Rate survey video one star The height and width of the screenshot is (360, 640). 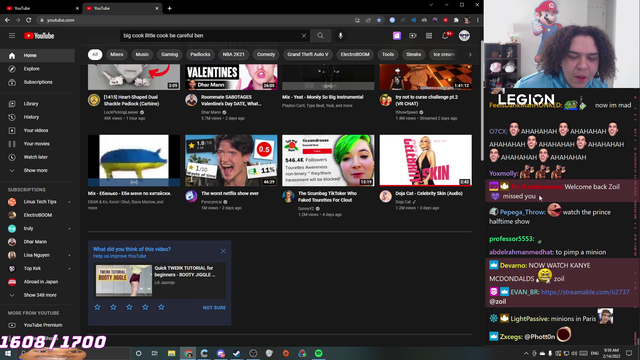pyautogui.click(x=97, y=307)
